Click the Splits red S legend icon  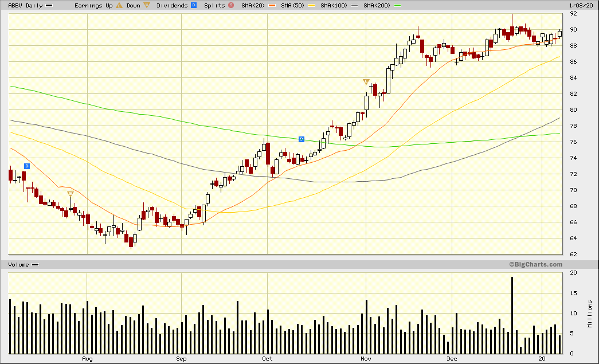pos(231,5)
